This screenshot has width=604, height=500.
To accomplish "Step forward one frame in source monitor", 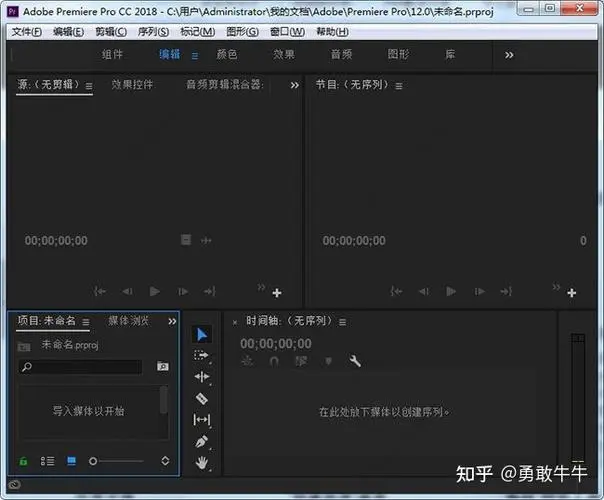I will click(183, 292).
